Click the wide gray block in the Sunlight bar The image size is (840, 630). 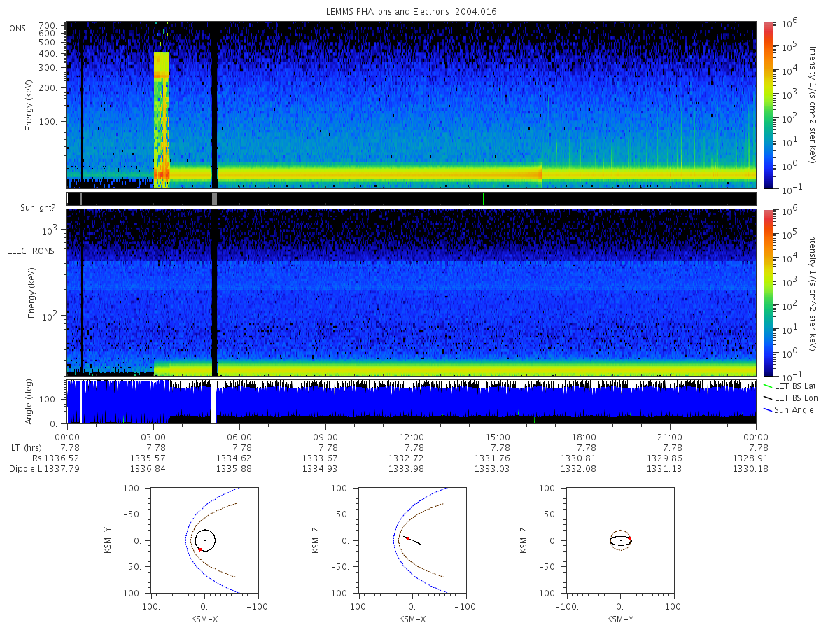click(x=214, y=199)
